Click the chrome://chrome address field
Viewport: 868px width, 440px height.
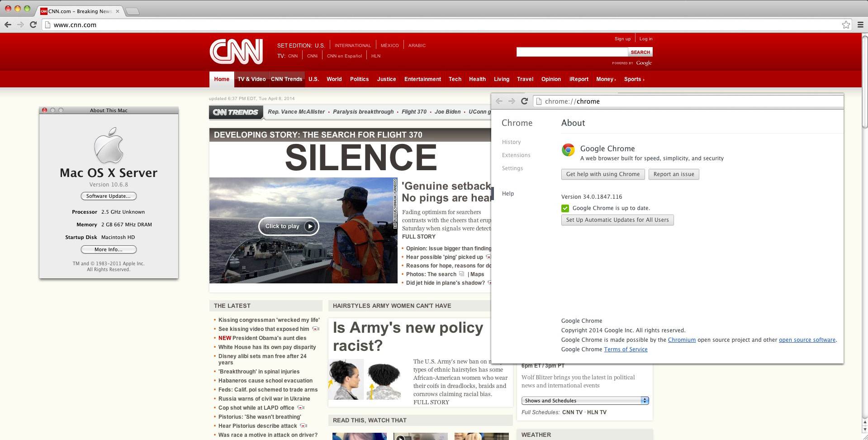coord(688,101)
